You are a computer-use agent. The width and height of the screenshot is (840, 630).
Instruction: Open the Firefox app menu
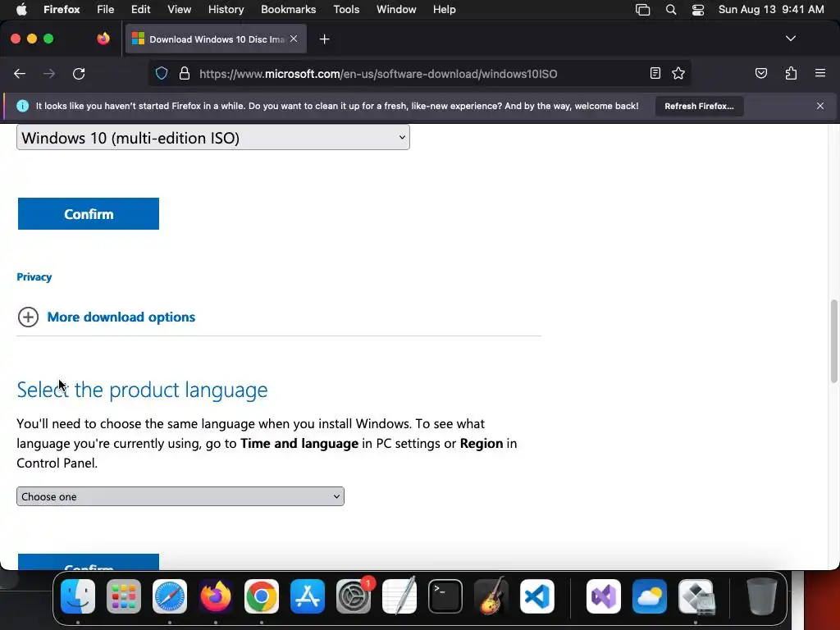click(62, 9)
